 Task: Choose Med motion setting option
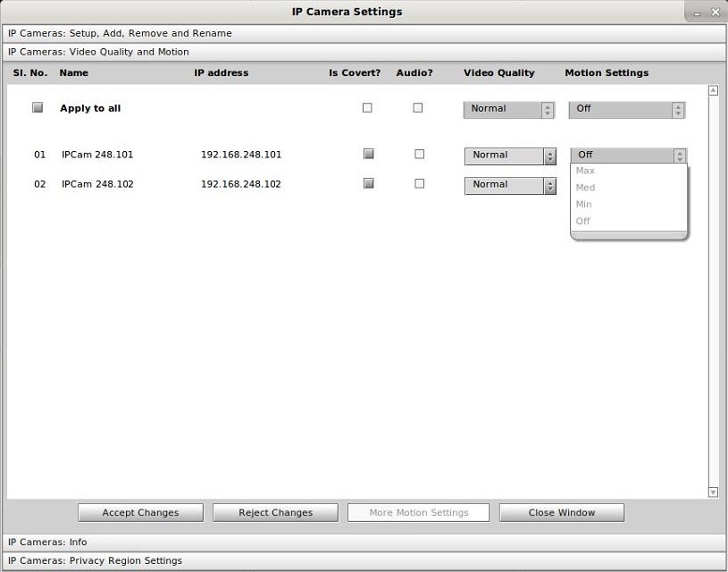tap(586, 188)
